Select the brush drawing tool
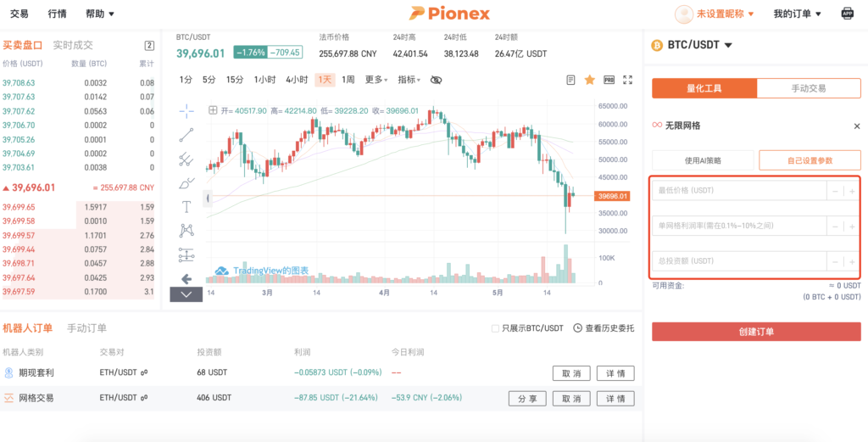This screenshot has width=868, height=442. [x=186, y=182]
